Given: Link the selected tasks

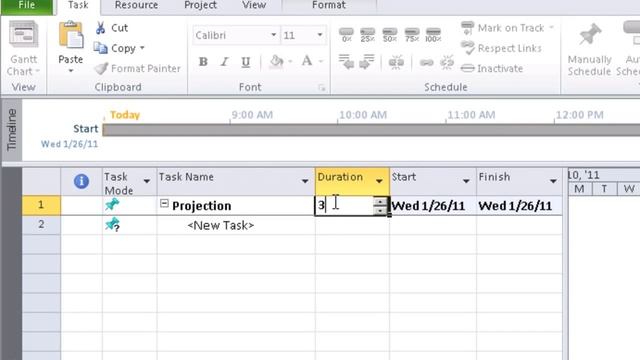Looking at the screenshot, I should 427,63.
